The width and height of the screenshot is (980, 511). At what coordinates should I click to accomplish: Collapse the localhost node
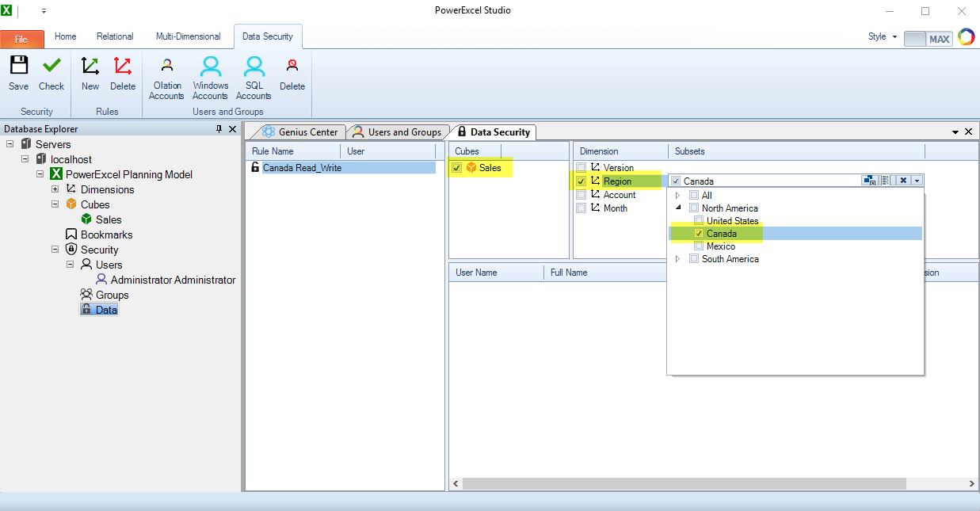click(25, 159)
